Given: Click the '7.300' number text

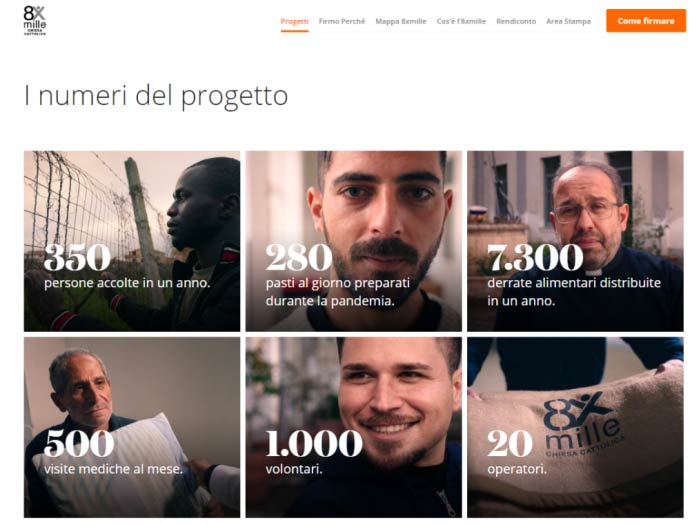Looking at the screenshot, I should click(x=535, y=258).
